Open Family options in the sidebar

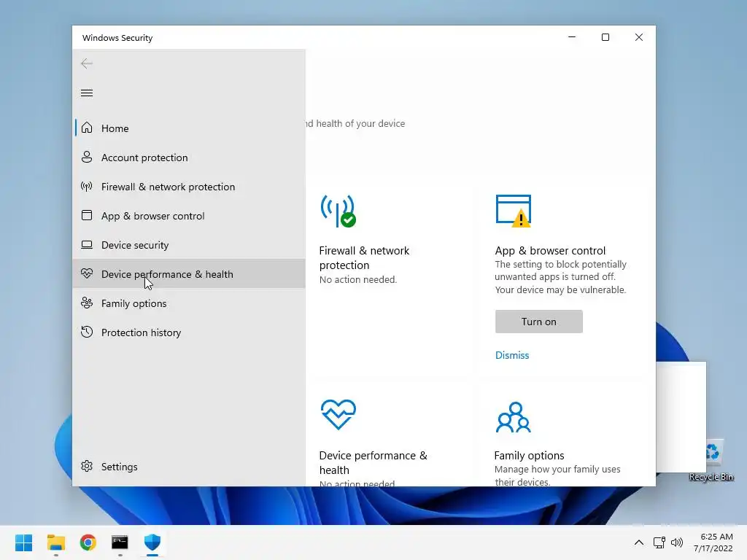[189, 303]
